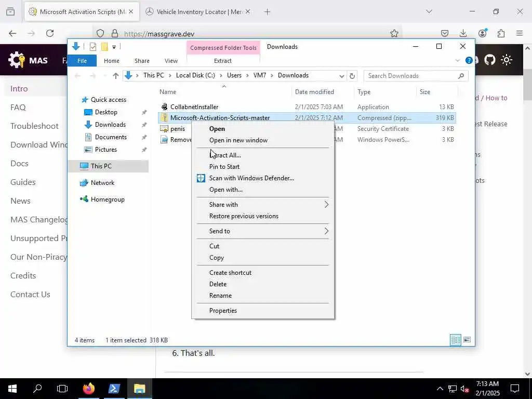Open FAQ link in MAS sidebar
This screenshot has height=399, width=532.
[x=18, y=107]
